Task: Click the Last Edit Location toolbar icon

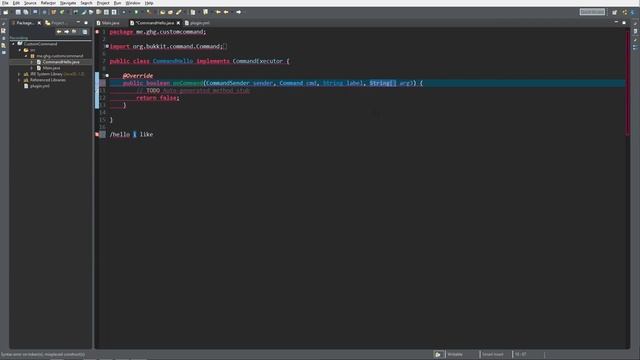Action: point(218,12)
